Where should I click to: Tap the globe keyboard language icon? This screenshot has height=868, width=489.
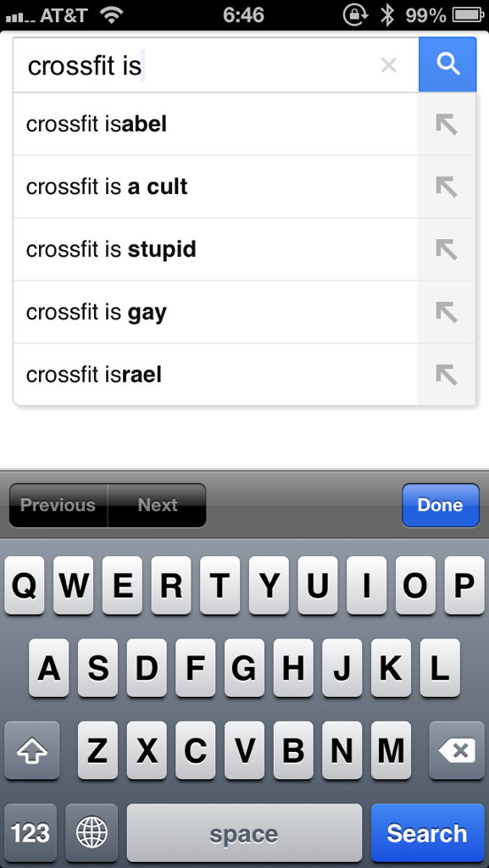coord(92,833)
